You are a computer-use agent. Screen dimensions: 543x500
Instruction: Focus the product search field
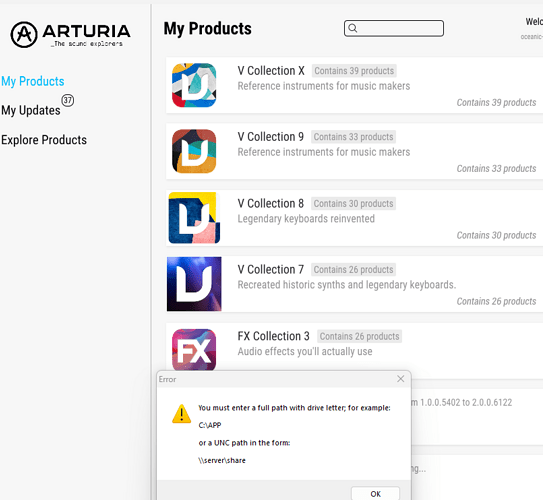coord(394,28)
